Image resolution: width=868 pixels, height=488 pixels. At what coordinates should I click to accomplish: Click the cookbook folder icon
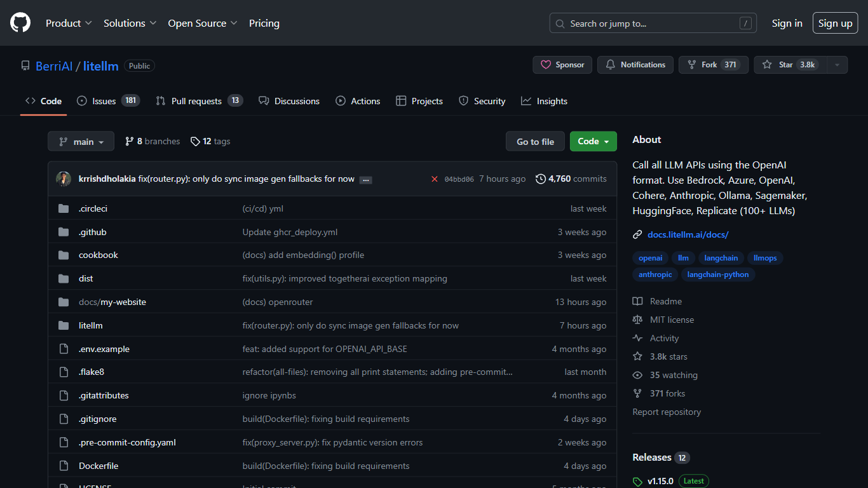pyautogui.click(x=64, y=255)
